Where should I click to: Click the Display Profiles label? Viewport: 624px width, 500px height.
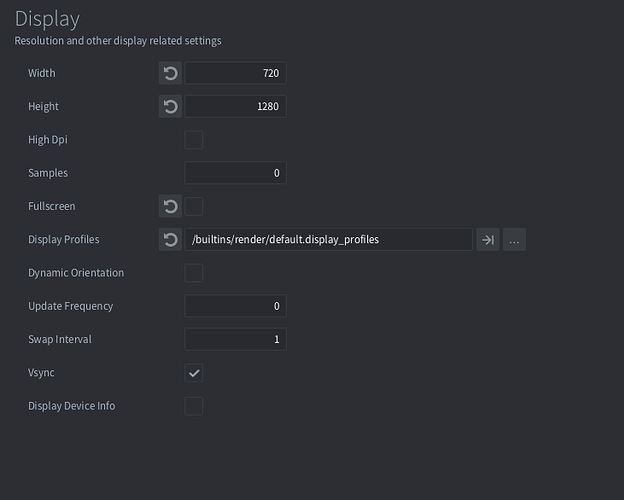click(64, 240)
